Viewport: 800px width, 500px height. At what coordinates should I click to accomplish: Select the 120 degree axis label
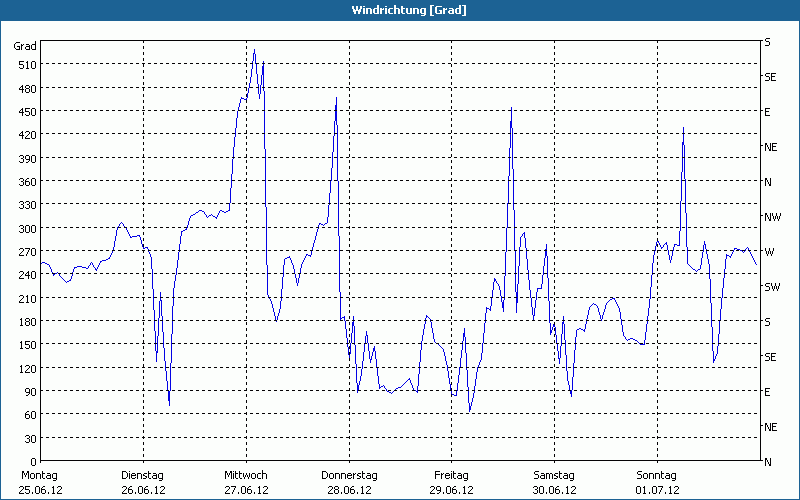[27, 368]
